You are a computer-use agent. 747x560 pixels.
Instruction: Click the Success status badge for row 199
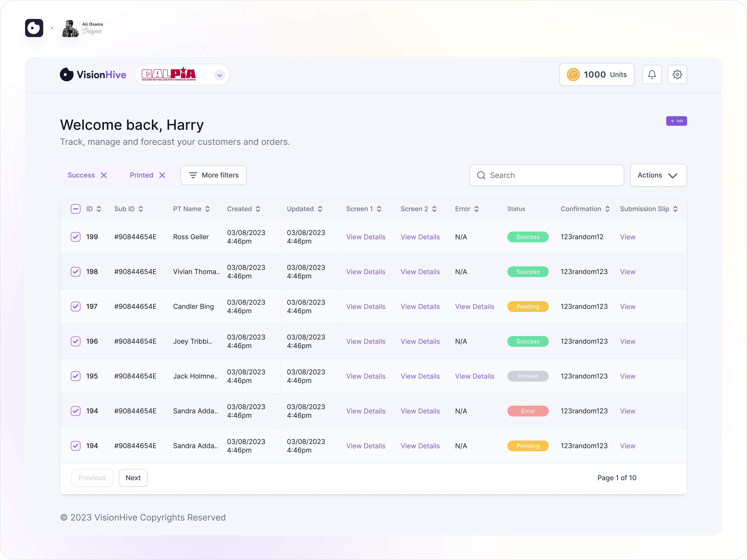528,237
